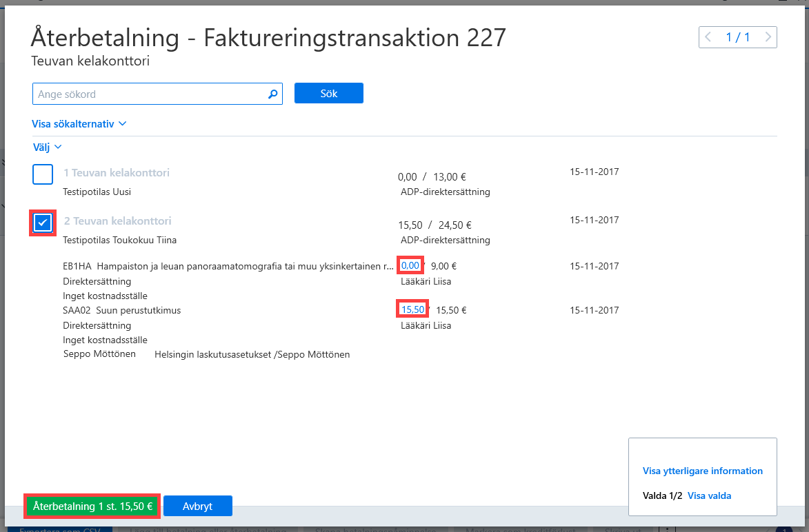Click the Återbetalning - Faktureringstransaktion 227 heading
The image size is (809, 532).
[x=268, y=37]
